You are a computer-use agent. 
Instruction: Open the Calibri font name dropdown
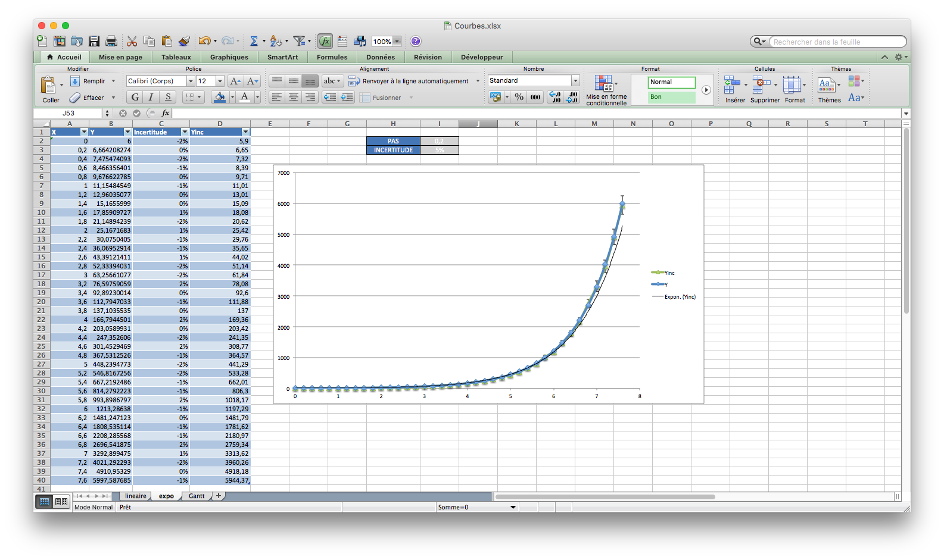pyautogui.click(x=191, y=81)
